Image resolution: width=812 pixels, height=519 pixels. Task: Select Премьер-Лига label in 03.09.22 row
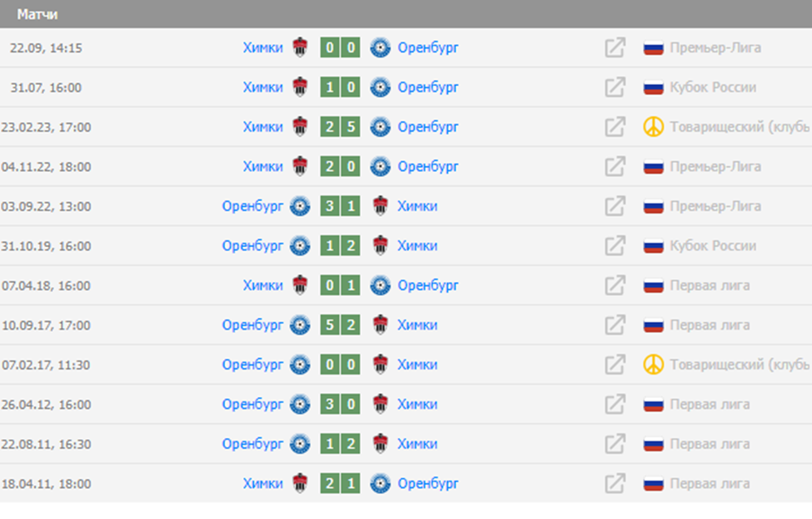715,207
